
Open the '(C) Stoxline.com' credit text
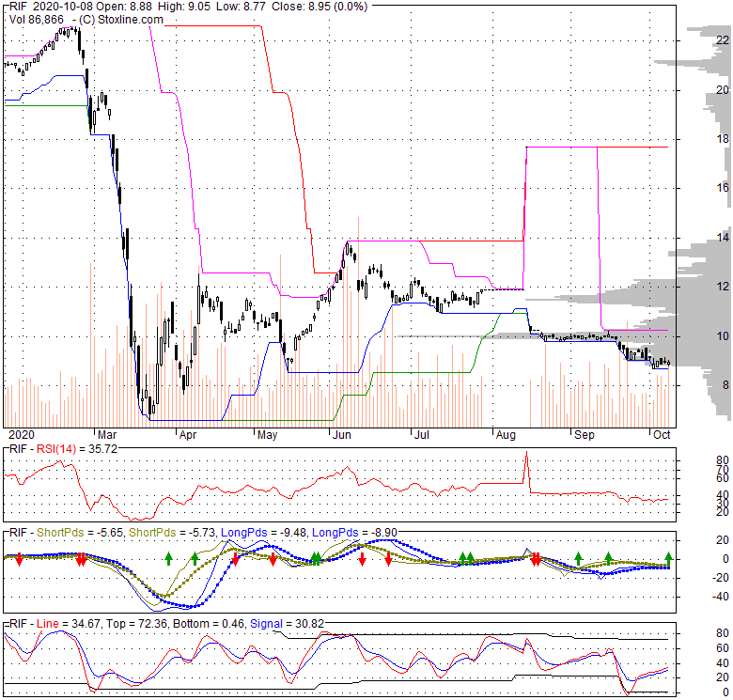coord(121,20)
